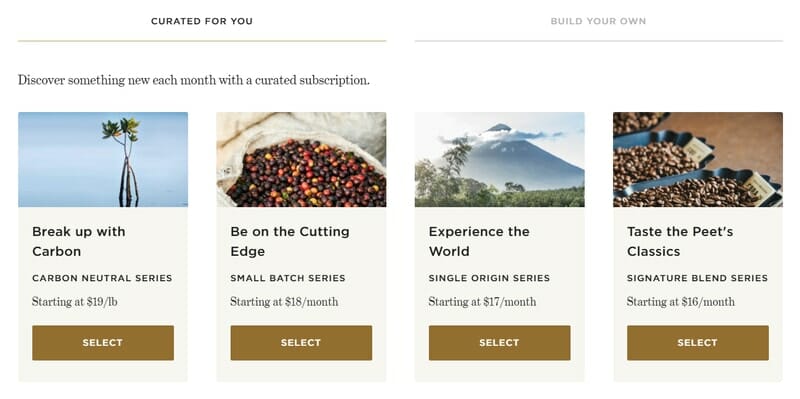
Task: Click the Carbon Neutral Series label
Action: coord(102,278)
